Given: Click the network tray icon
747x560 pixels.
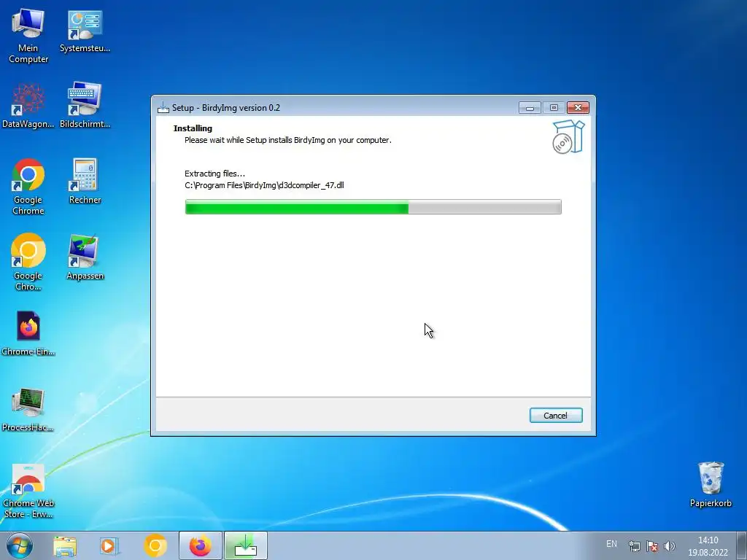Looking at the screenshot, I should coord(634,546).
